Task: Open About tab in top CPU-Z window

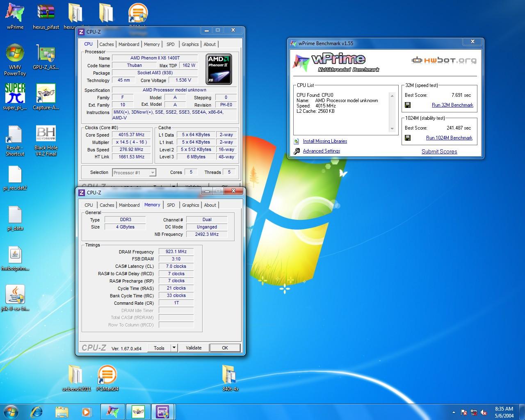Action: 210,44
